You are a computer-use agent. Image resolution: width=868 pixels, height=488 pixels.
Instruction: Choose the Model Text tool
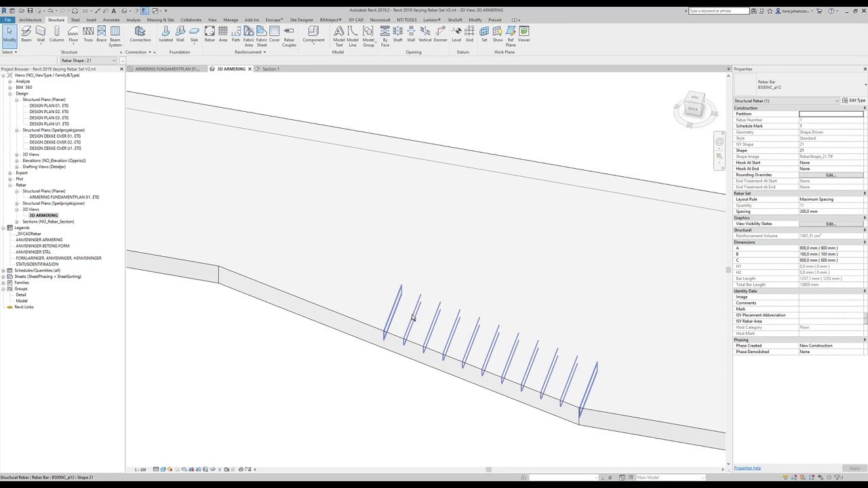coord(339,37)
